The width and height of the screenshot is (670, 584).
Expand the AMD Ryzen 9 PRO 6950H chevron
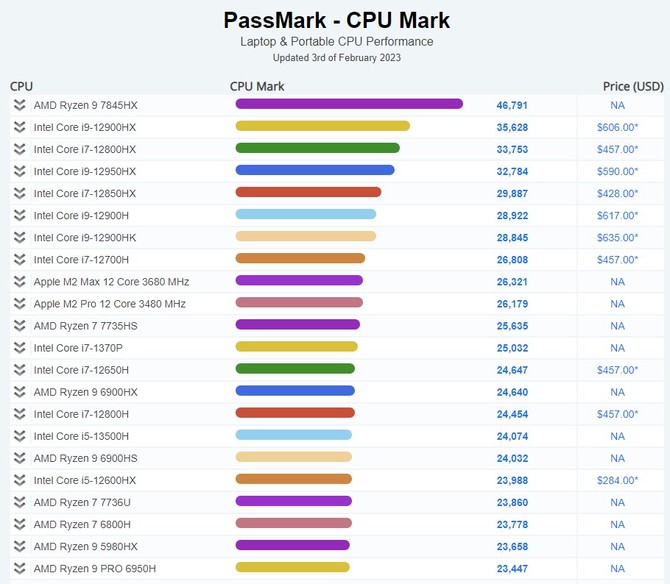(x=19, y=569)
